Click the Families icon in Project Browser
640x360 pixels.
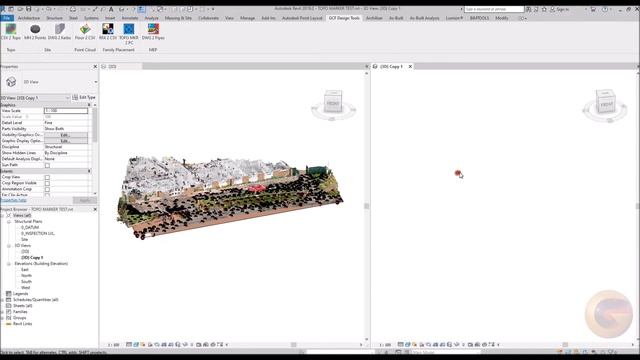pyautogui.click(x=9, y=311)
